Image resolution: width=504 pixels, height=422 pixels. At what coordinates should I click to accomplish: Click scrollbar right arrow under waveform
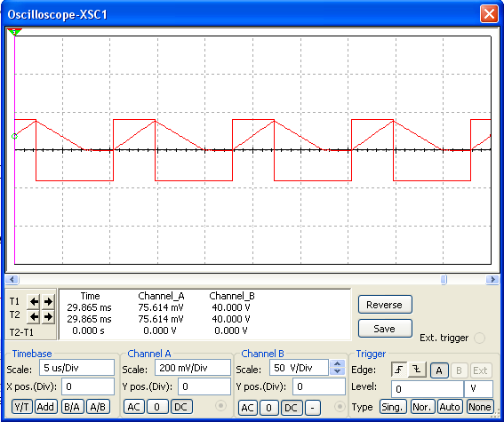[x=492, y=279]
